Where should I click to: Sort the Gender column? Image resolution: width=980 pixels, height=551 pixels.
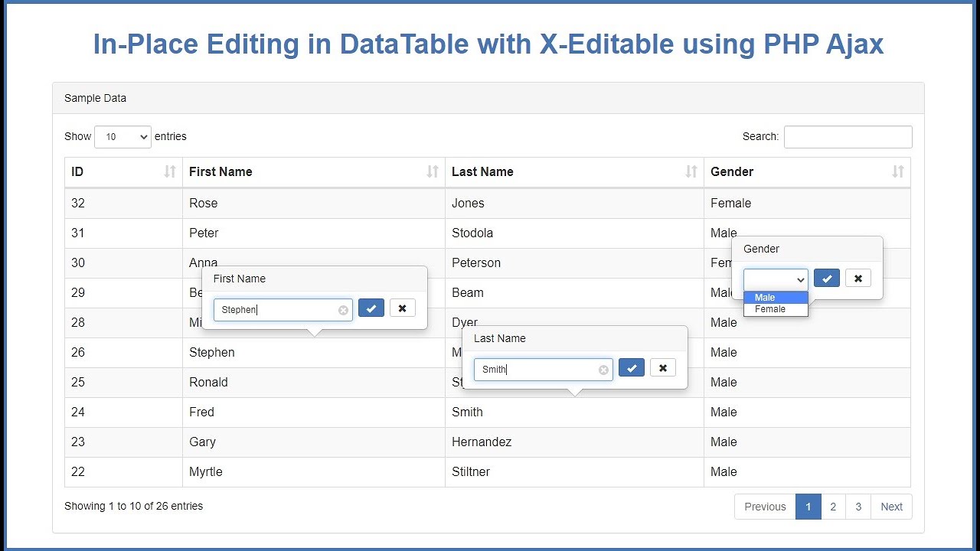[x=807, y=172]
